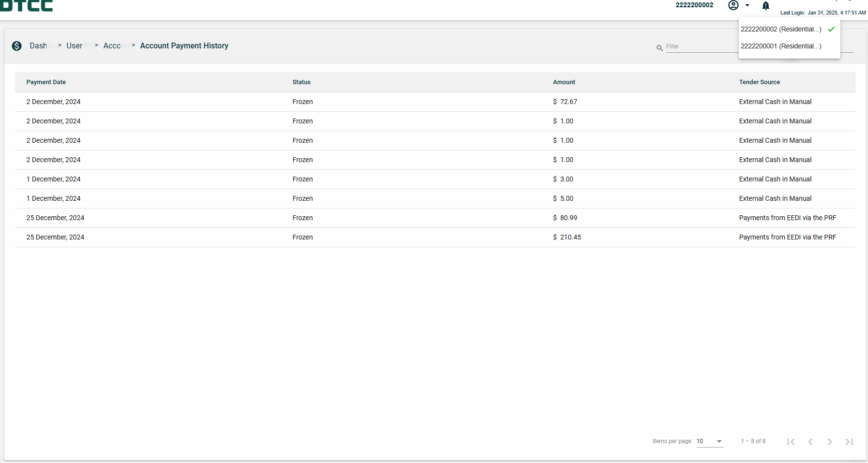Image resolution: width=868 pixels, height=463 pixels.
Task: Sort by Payment Date column header
Action: pos(46,82)
